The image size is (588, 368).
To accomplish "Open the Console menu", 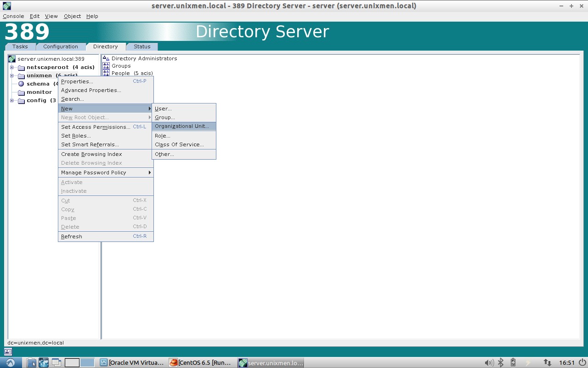I will click(x=13, y=16).
